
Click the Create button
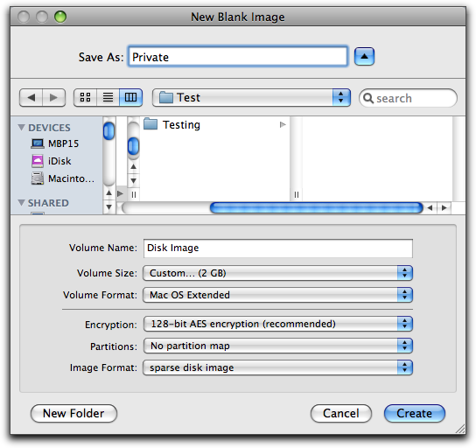pyautogui.click(x=415, y=413)
